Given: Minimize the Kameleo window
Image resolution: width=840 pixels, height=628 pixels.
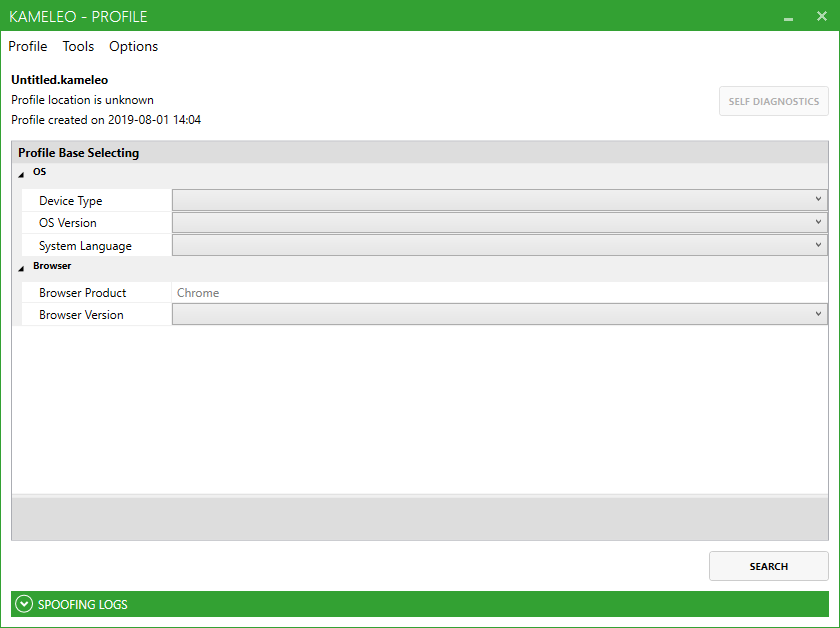Looking at the screenshot, I should click(x=788, y=18).
